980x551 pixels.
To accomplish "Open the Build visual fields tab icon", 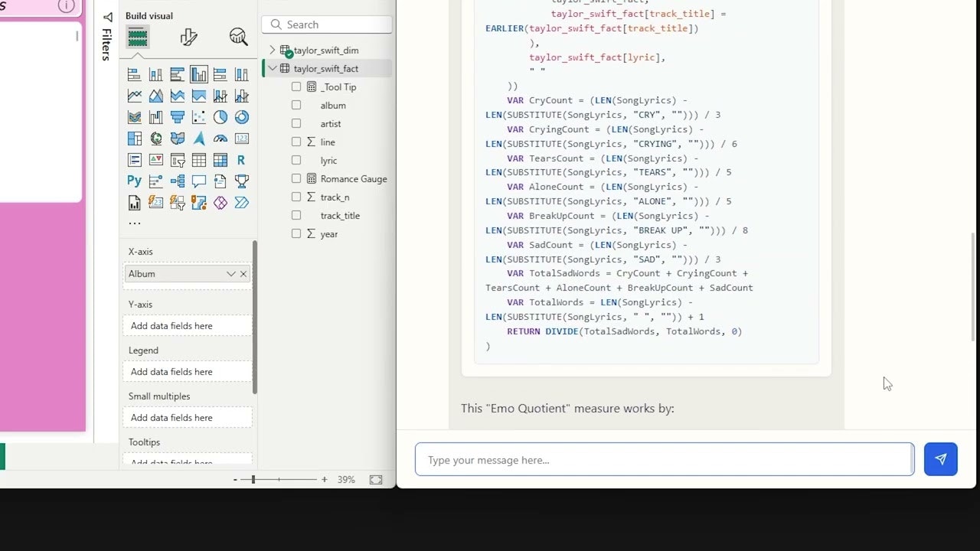I will click(x=138, y=37).
